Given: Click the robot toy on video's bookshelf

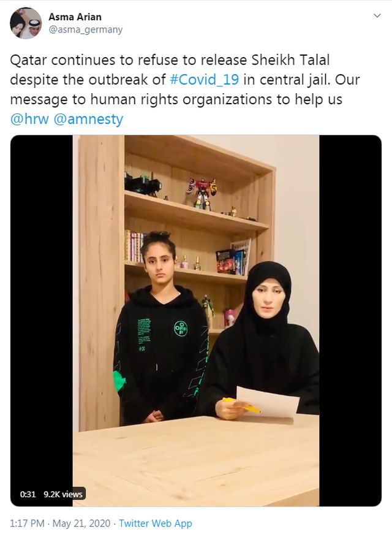Looking at the screenshot, I should pyautogui.click(x=202, y=193).
